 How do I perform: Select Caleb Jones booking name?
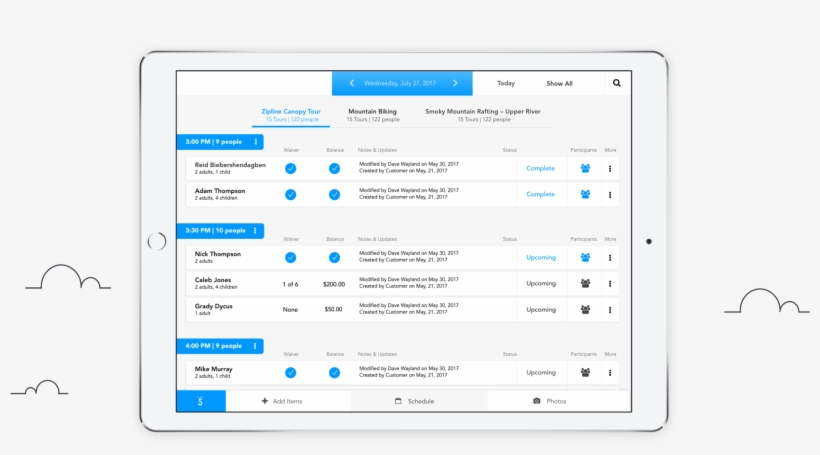point(213,280)
